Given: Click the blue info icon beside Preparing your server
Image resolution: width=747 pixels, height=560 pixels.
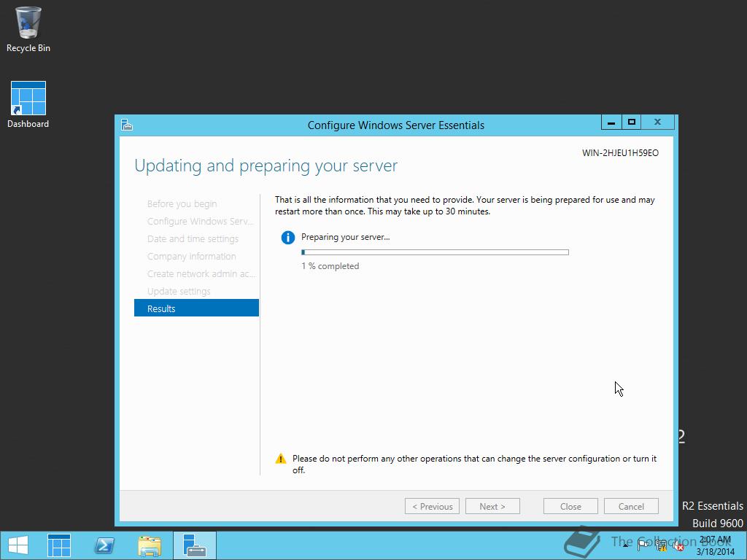Looking at the screenshot, I should tap(287, 237).
